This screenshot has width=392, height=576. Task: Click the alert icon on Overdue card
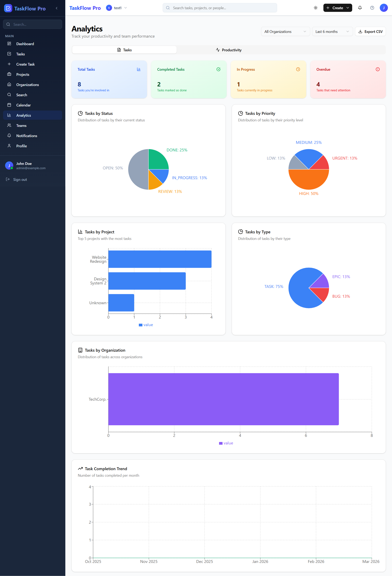(378, 69)
